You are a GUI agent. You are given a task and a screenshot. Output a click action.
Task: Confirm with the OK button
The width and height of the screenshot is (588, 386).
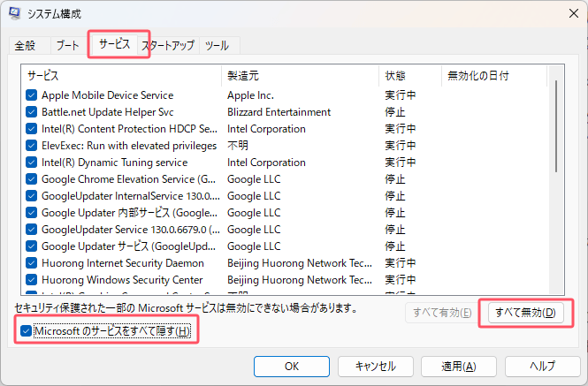tap(292, 367)
